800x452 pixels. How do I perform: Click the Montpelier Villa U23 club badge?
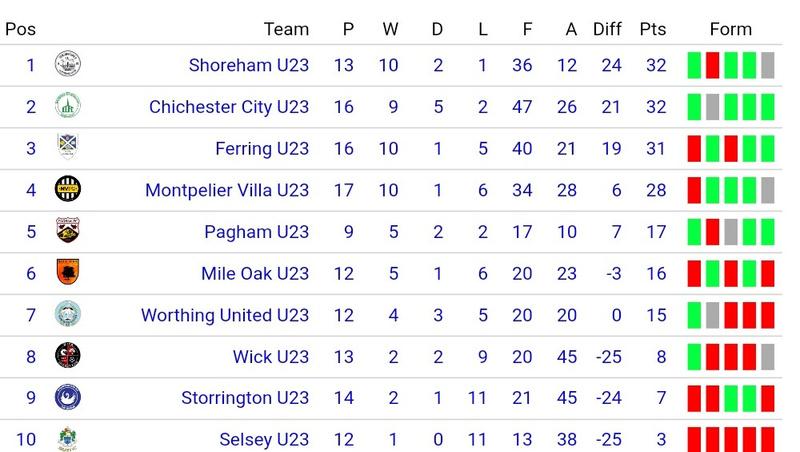coord(68,190)
